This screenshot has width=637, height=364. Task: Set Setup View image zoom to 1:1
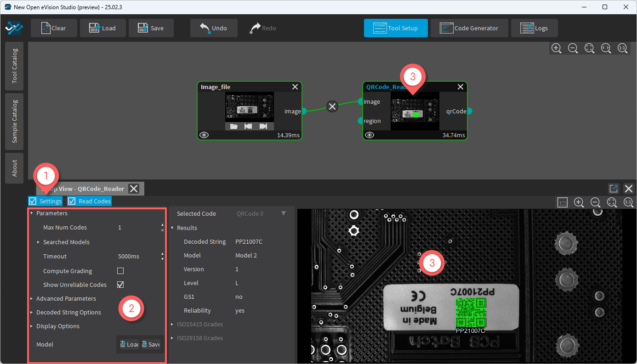point(628,202)
